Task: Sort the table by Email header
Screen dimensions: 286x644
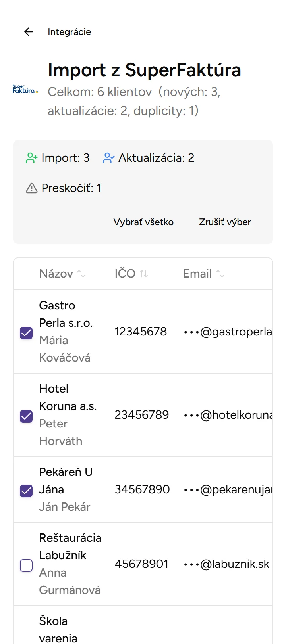Action: tap(197, 274)
